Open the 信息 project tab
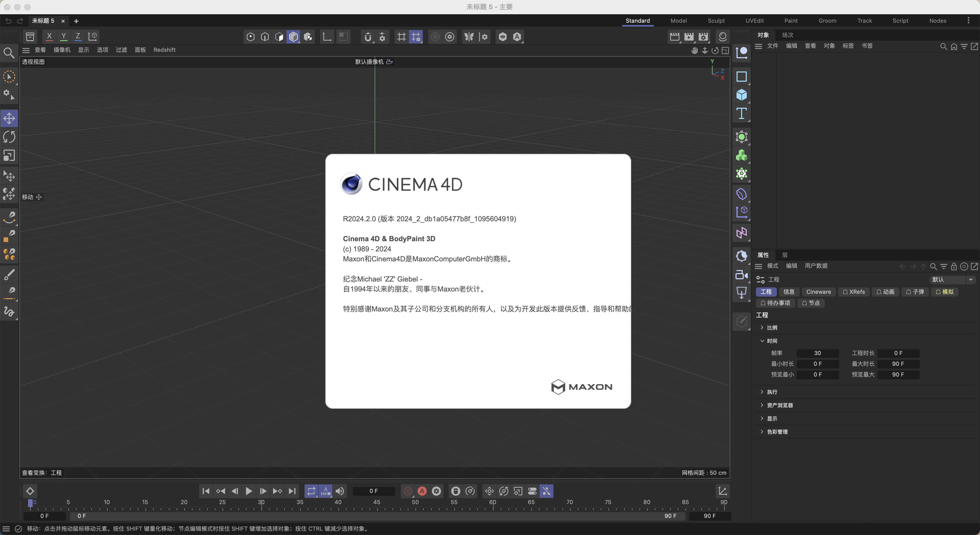The image size is (980, 535). pos(789,292)
